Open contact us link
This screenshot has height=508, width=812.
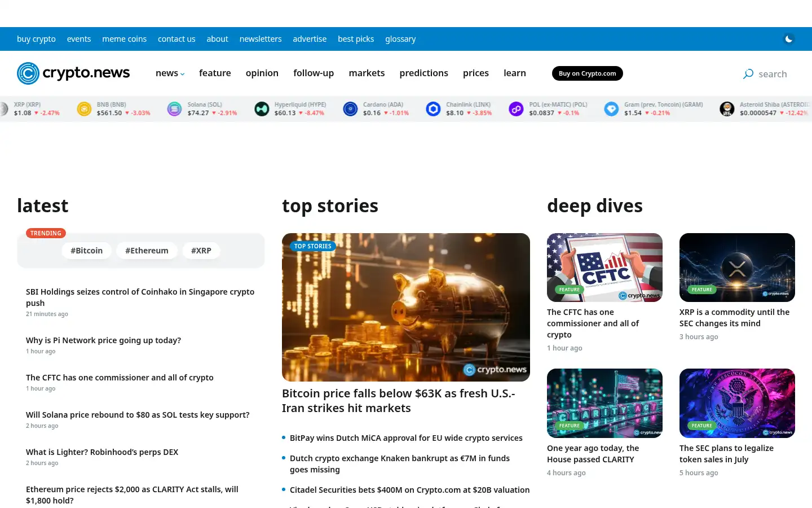tap(176, 39)
